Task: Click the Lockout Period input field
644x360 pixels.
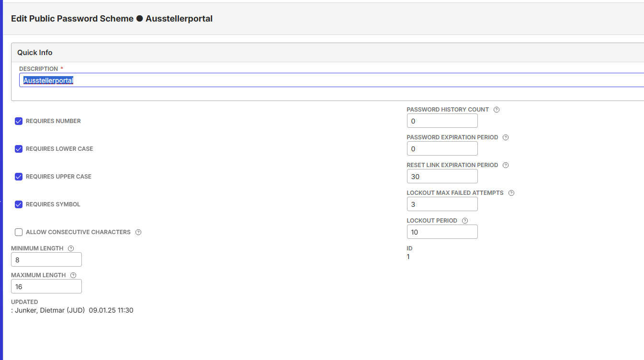Action: [x=442, y=232]
